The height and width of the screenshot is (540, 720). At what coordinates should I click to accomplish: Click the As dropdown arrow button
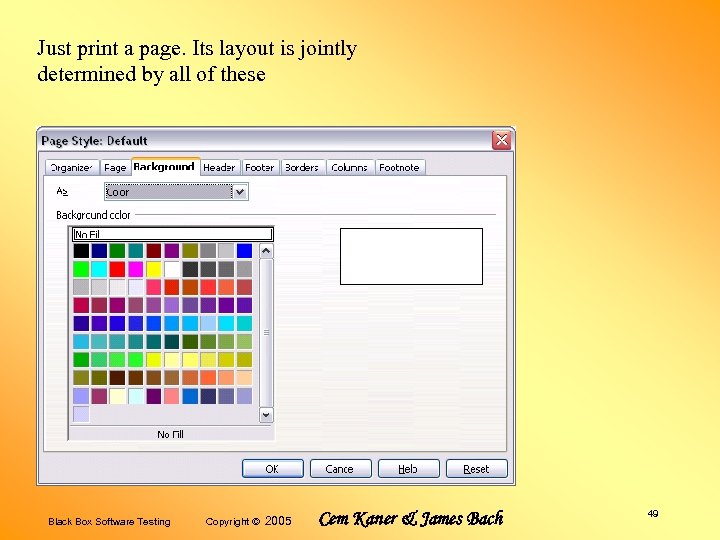click(240, 192)
